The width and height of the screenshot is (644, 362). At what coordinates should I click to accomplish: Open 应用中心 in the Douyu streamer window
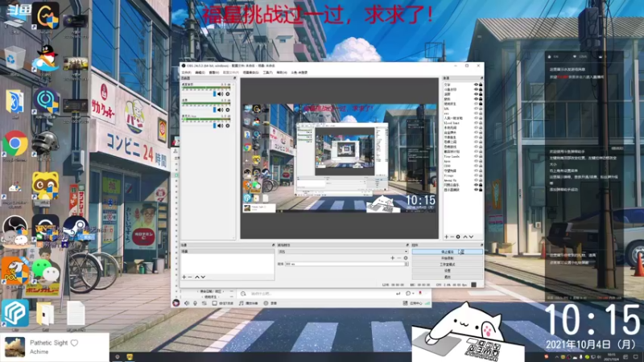[413, 303]
